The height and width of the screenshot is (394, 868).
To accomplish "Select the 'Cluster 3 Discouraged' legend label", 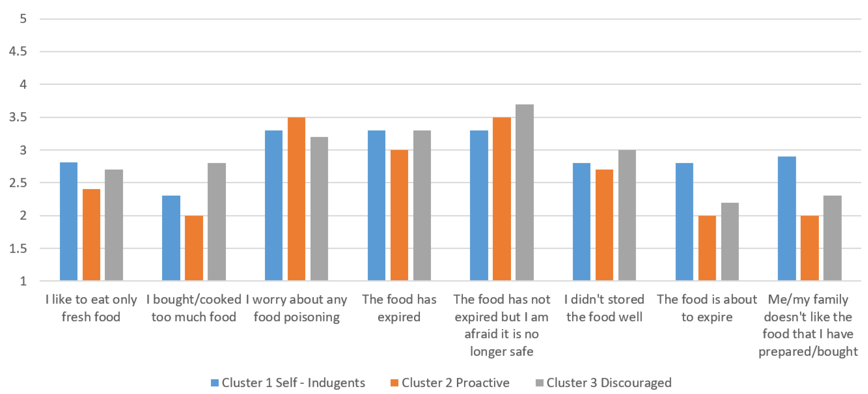I will pos(609,383).
